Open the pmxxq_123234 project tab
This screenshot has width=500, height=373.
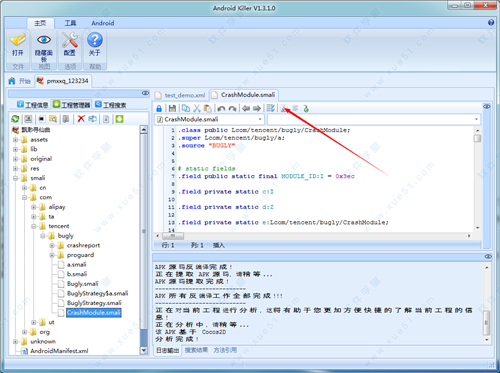(63, 81)
